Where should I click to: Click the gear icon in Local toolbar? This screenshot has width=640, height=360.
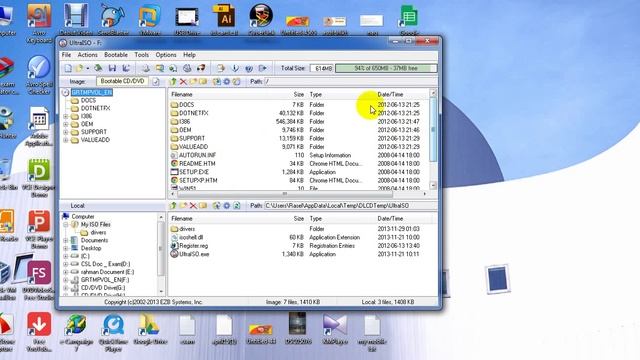227,206
